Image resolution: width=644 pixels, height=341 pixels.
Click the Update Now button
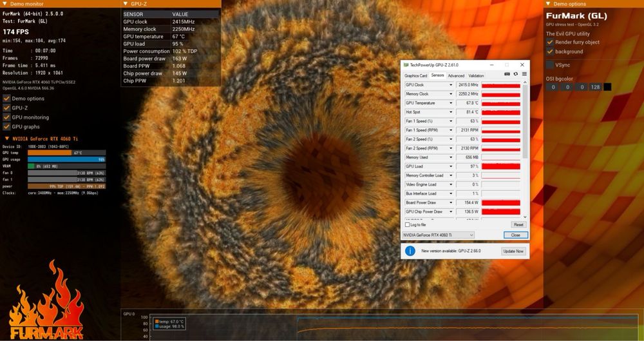point(513,251)
